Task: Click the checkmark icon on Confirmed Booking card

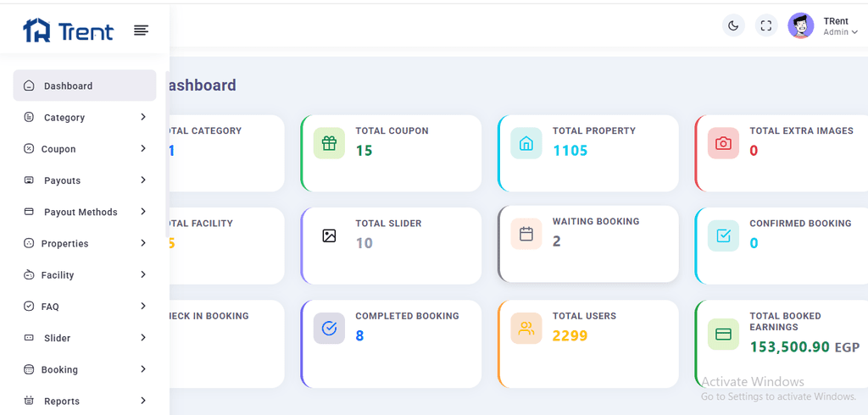Action: pyautogui.click(x=723, y=235)
